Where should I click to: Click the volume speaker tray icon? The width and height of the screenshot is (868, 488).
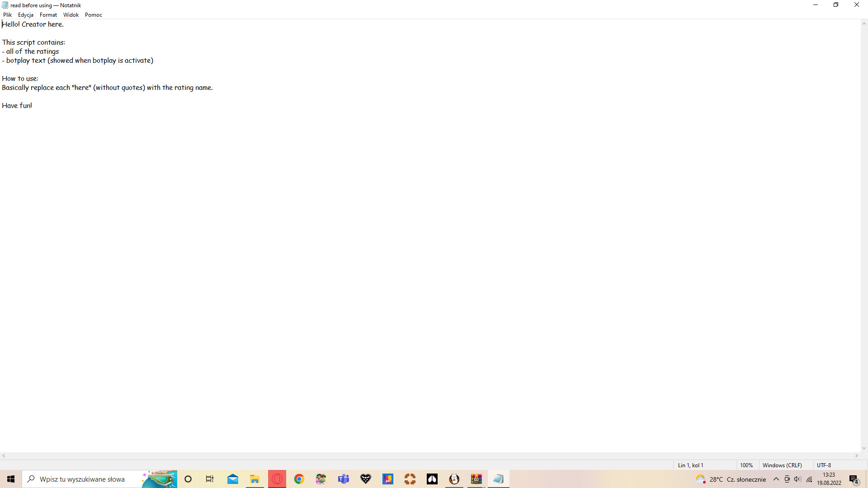click(x=797, y=479)
